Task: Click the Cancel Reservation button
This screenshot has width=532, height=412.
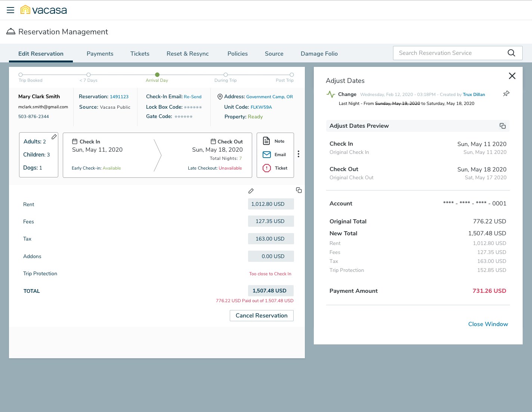Action: click(262, 316)
